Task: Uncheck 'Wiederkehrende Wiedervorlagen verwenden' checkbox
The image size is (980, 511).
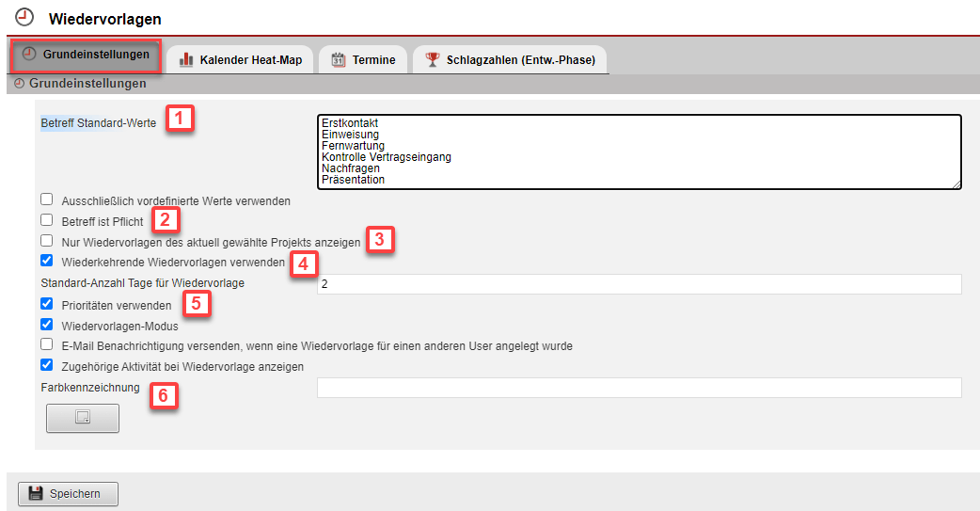Action: coord(47,262)
